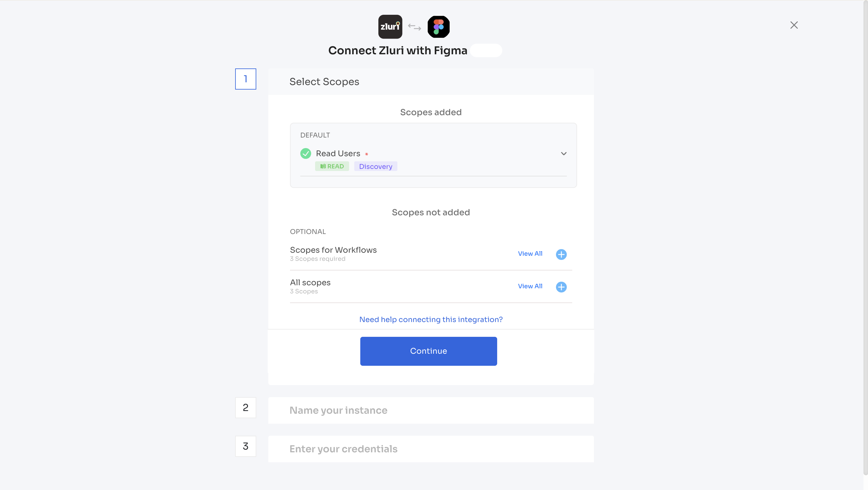868x490 pixels.
Task: Click the Name your instance input field
Action: [371, 410]
